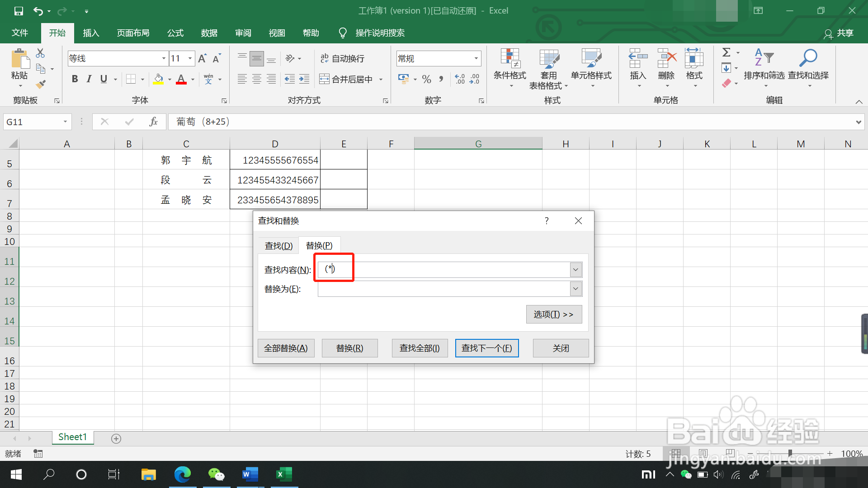Open the 公式 ribbon tab
Image resolution: width=868 pixels, height=488 pixels.
[x=175, y=33]
